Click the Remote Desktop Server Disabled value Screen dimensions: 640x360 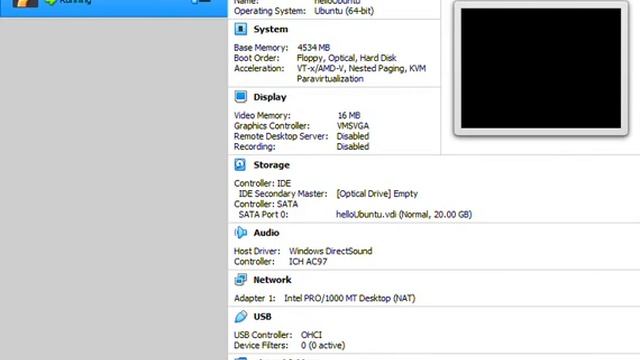[x=353, y=136]
